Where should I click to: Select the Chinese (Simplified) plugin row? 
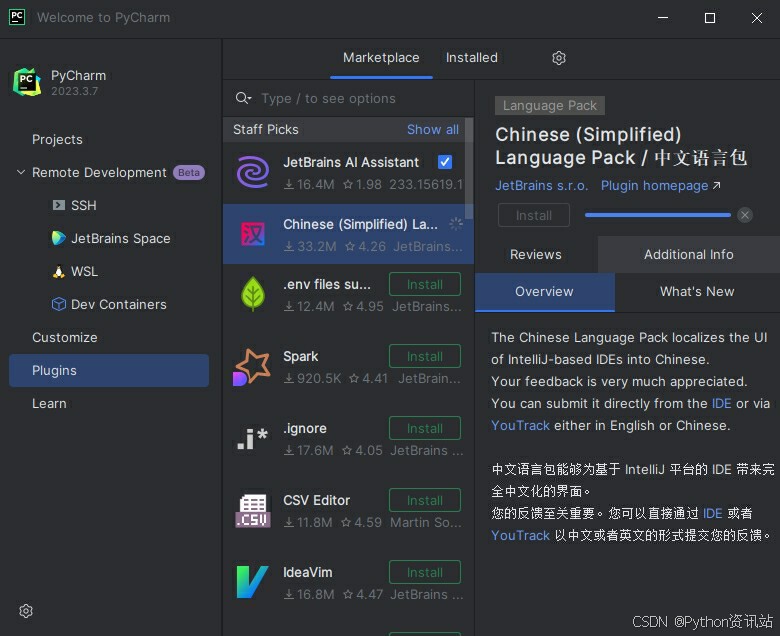point(348,234)
